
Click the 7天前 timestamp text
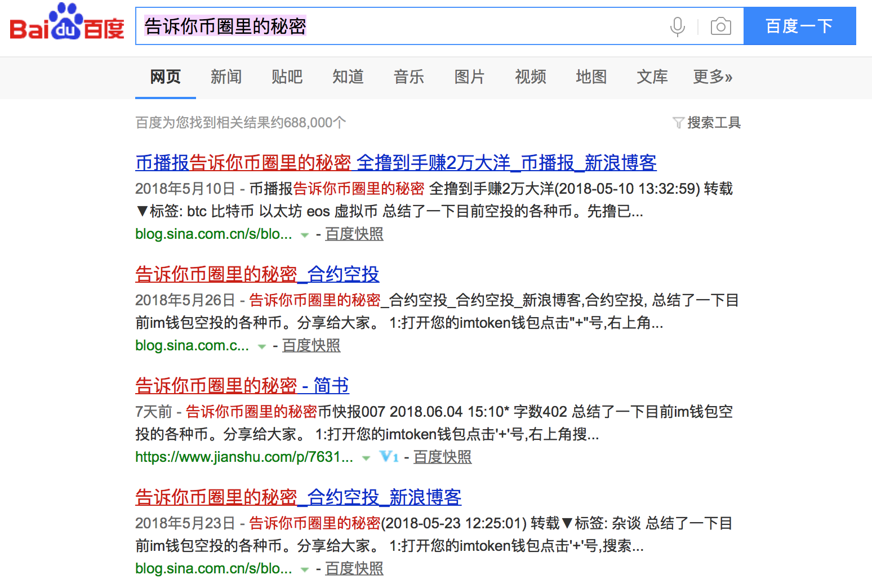[154, 412]
